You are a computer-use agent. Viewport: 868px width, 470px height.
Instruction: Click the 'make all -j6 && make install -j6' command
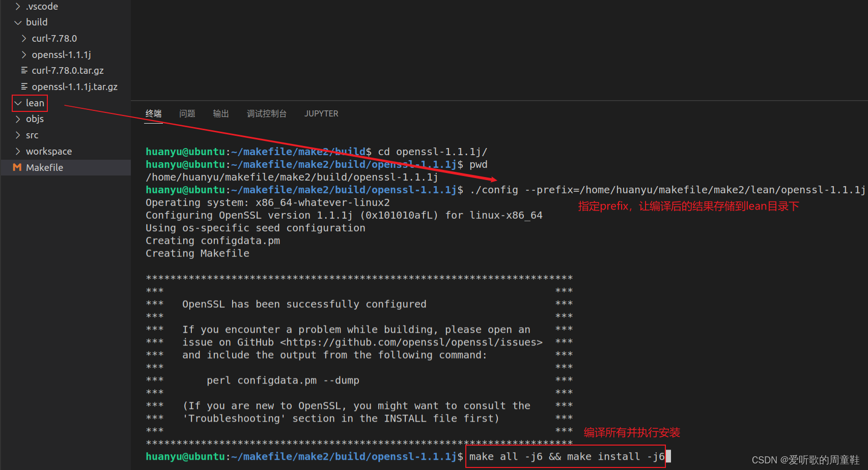coord(567,457)
